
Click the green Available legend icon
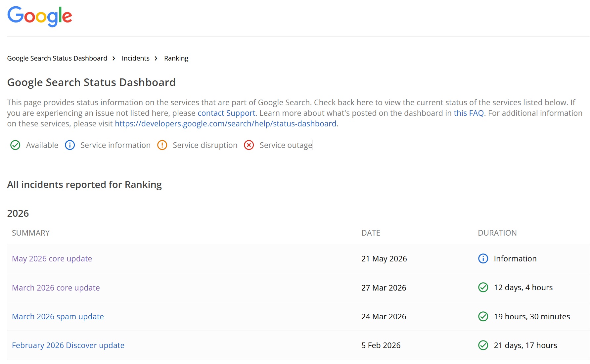pyautogui.click(x=15, y=145)
